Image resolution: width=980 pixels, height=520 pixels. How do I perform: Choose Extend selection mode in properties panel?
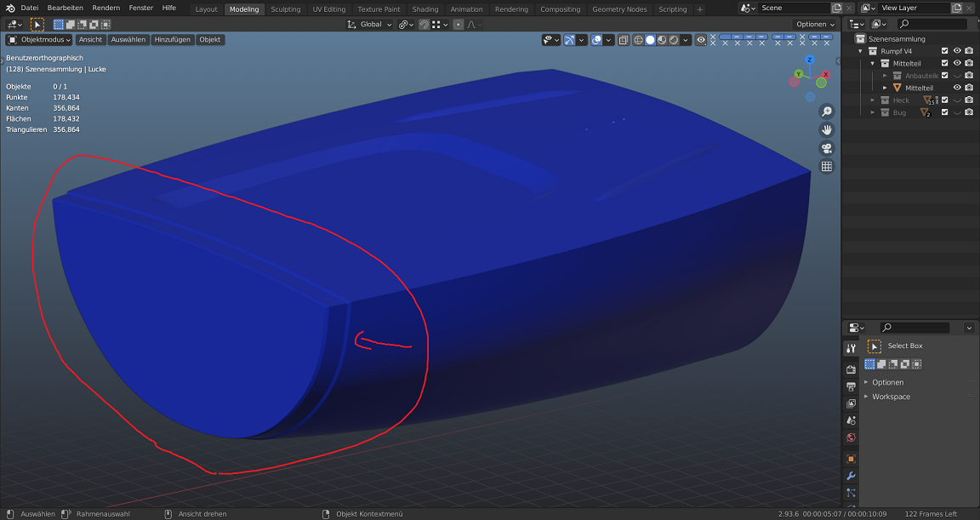tap(881, 363)
